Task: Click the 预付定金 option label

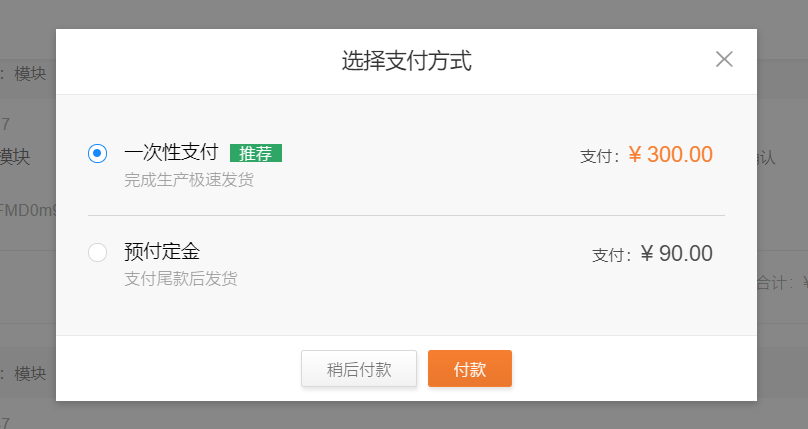Action: [162, 251]
